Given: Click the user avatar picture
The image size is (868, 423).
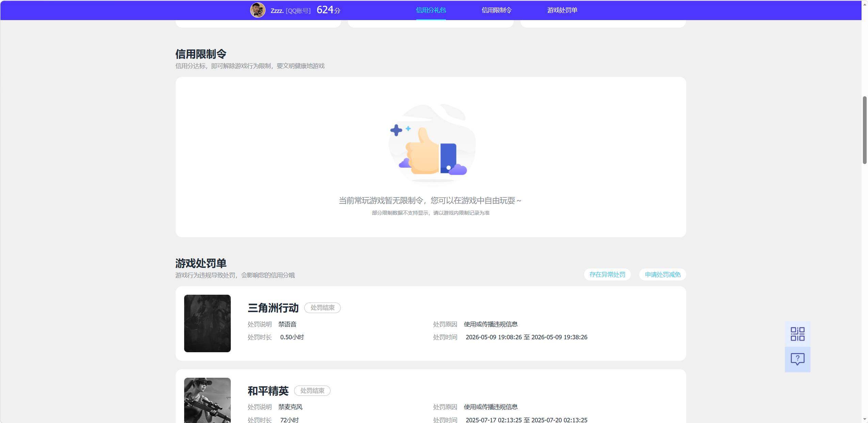Looking at the screenshot, I should (x=258, y=10).
